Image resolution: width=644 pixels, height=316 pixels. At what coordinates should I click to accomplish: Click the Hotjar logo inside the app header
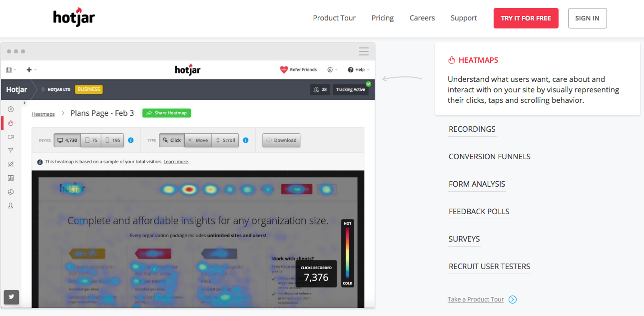point(188,69)
